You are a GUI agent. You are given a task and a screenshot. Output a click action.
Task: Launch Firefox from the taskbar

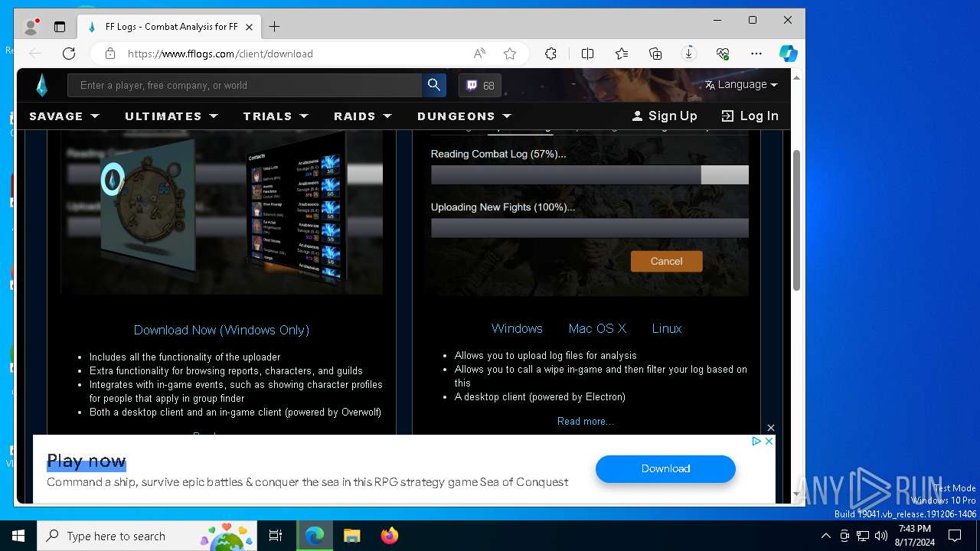coord(389,536)
